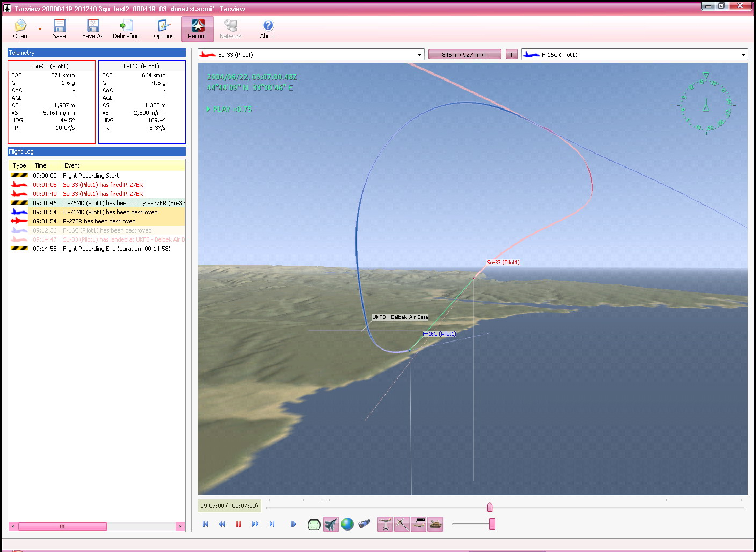Pause the flight playback
The width and height of the screenshot is (756, 552).
click(238, 524)
